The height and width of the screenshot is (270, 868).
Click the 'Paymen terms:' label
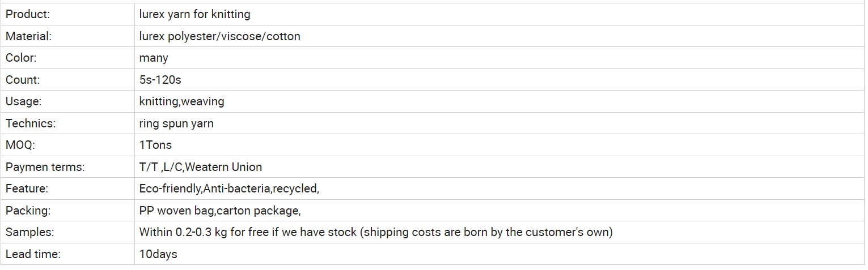coord(45,167)
